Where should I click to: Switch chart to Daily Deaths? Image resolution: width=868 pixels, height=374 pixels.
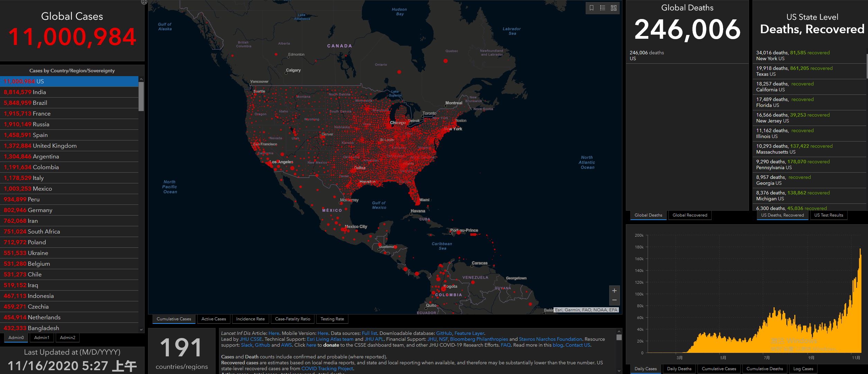[x=679, y=369]
